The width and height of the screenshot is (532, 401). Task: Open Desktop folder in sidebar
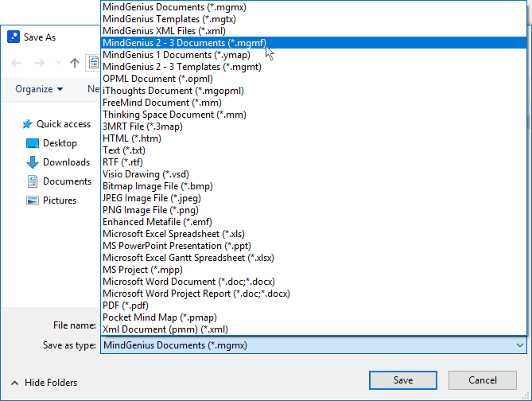pos(52,143)
